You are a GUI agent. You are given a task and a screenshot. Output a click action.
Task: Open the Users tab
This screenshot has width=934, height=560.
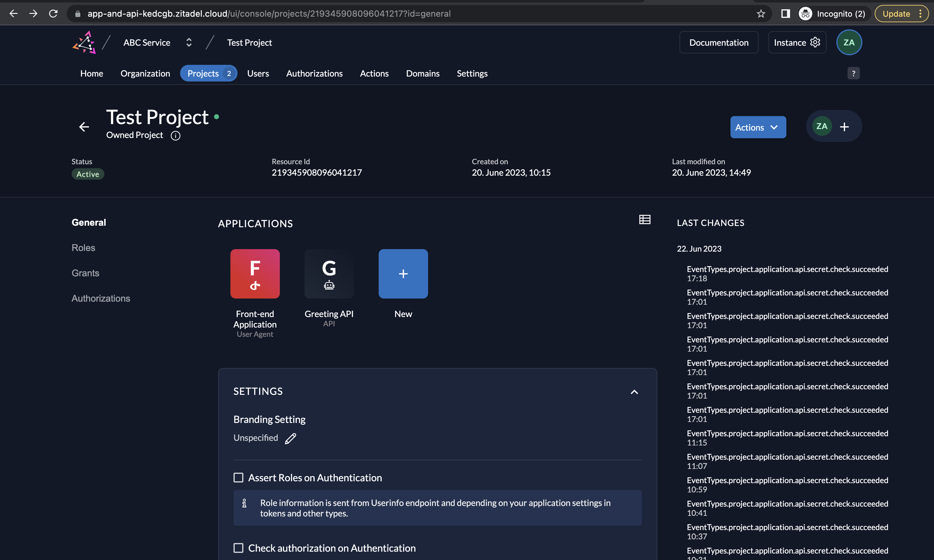258,73
